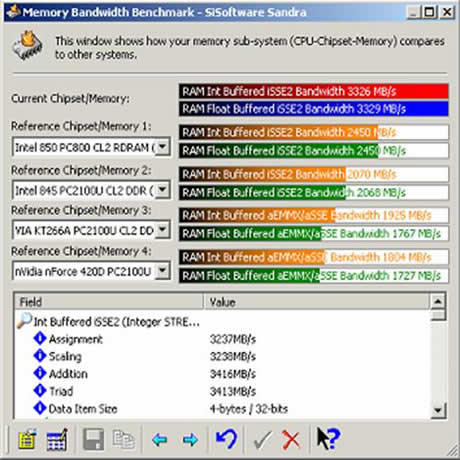Click the blue refresh arrow icon
This screenshot has height=460, width=460.
click(227, 439)
